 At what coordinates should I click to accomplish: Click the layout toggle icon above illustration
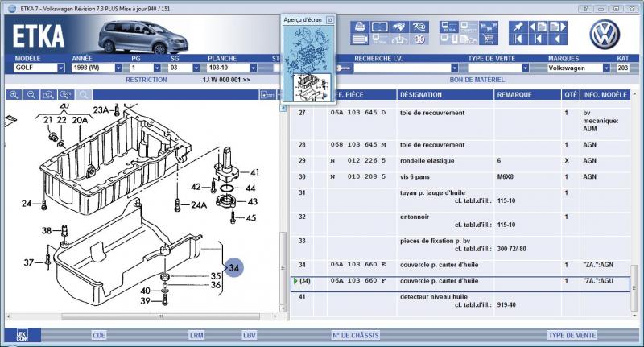pos(267,95)
